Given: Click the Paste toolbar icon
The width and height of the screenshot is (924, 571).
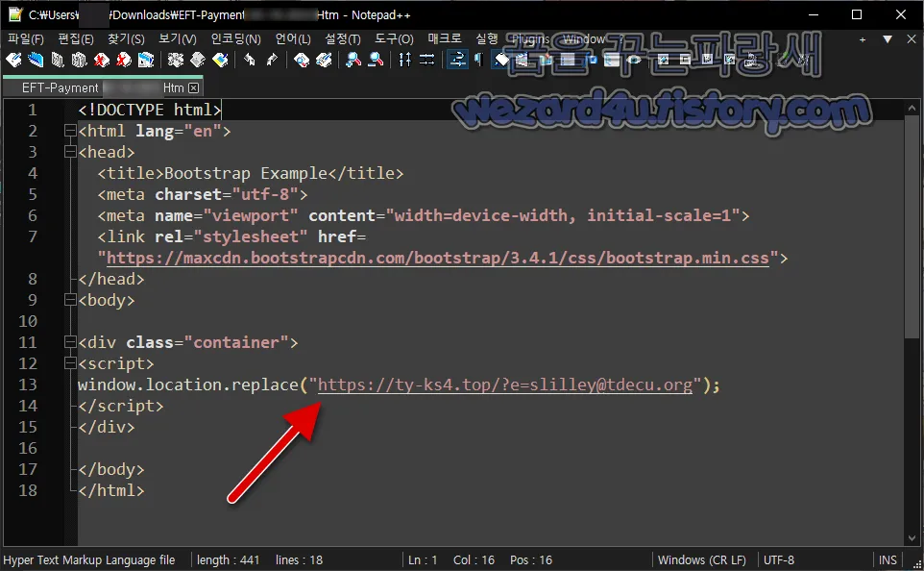Looking at the screenshot, I should (x=220, y=60).
